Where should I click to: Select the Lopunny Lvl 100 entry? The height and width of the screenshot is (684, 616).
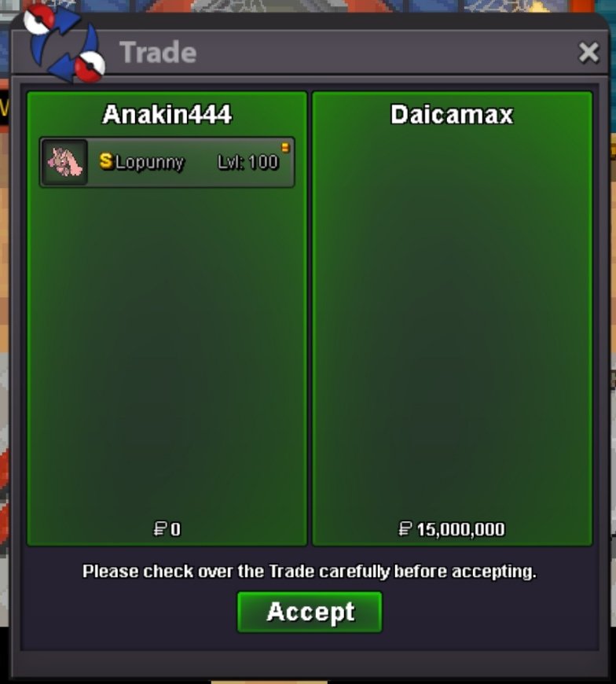167,162
